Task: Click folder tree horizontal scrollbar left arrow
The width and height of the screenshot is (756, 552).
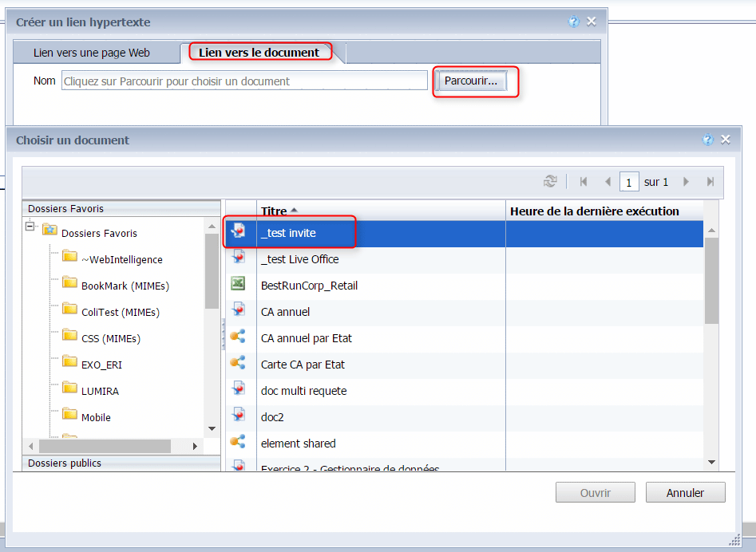Action: click(x=31, y=446)
